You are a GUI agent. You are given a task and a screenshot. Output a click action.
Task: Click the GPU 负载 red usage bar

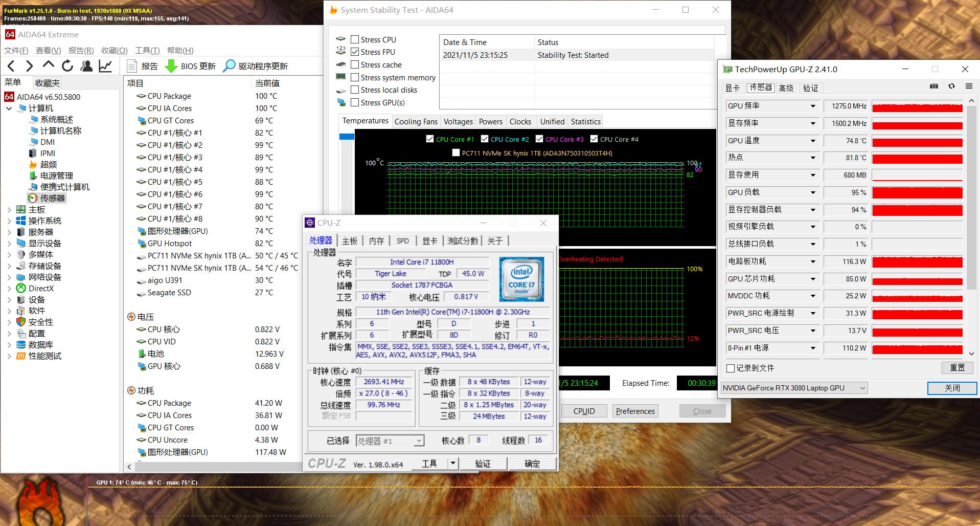pyautogui.click(x=917, y=192)
